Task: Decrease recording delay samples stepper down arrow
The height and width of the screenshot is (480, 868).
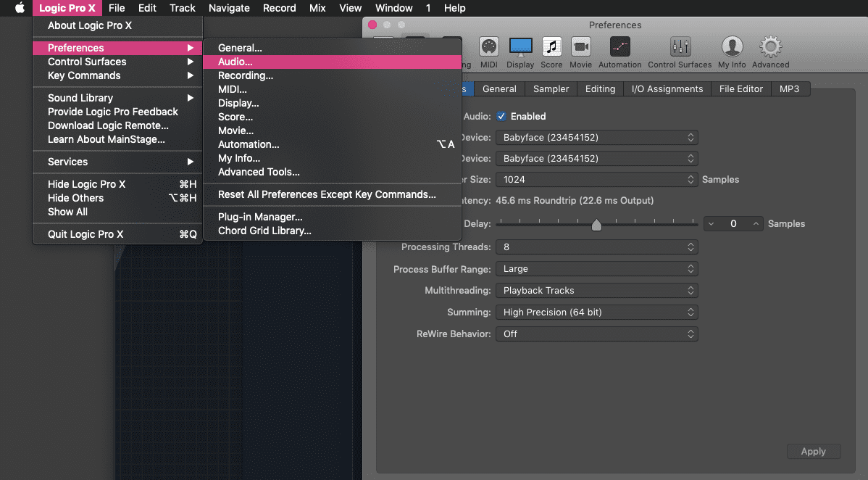Action: [711, 224]
